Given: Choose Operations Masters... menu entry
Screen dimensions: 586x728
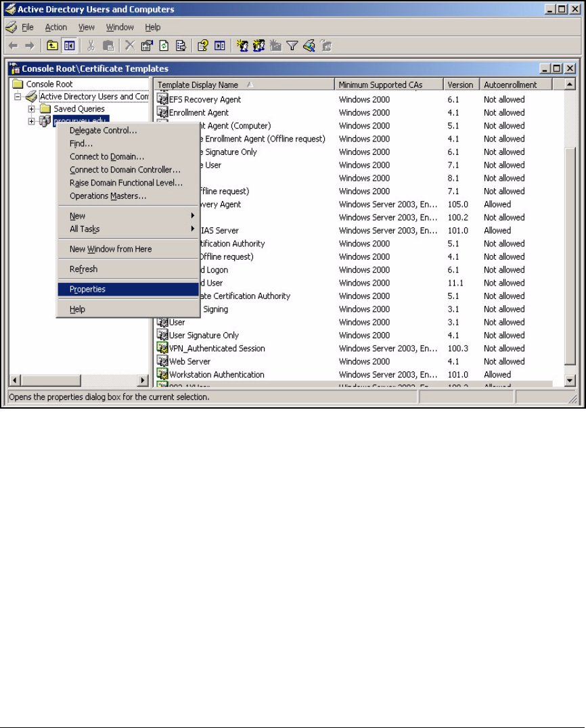Looking at the screenshot, I should click(x=129, y=196).
